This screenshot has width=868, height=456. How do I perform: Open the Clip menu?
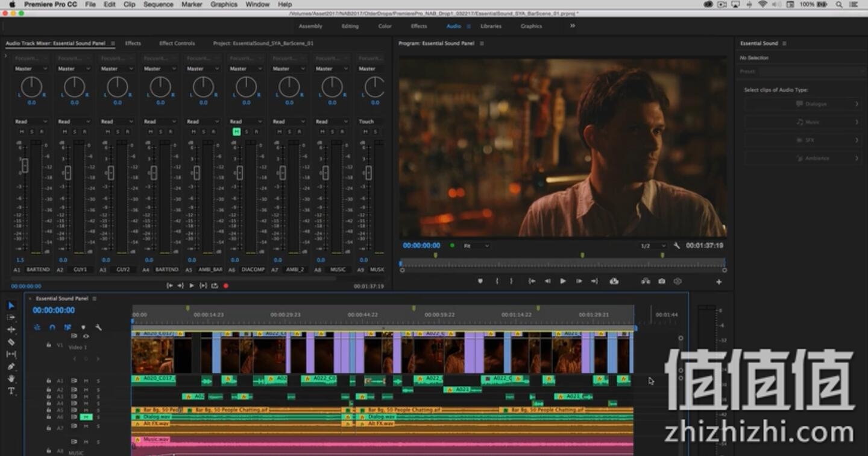[x=130, y=4]
